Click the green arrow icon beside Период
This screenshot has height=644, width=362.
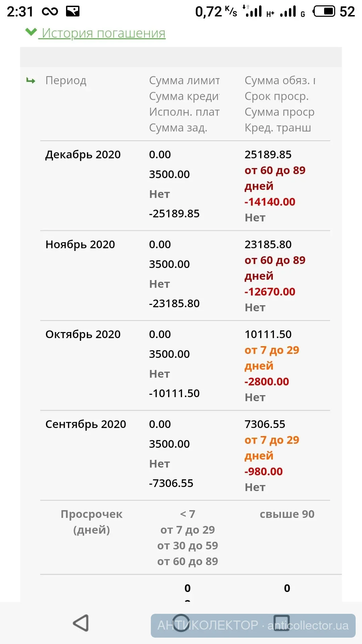pos(31,81)
